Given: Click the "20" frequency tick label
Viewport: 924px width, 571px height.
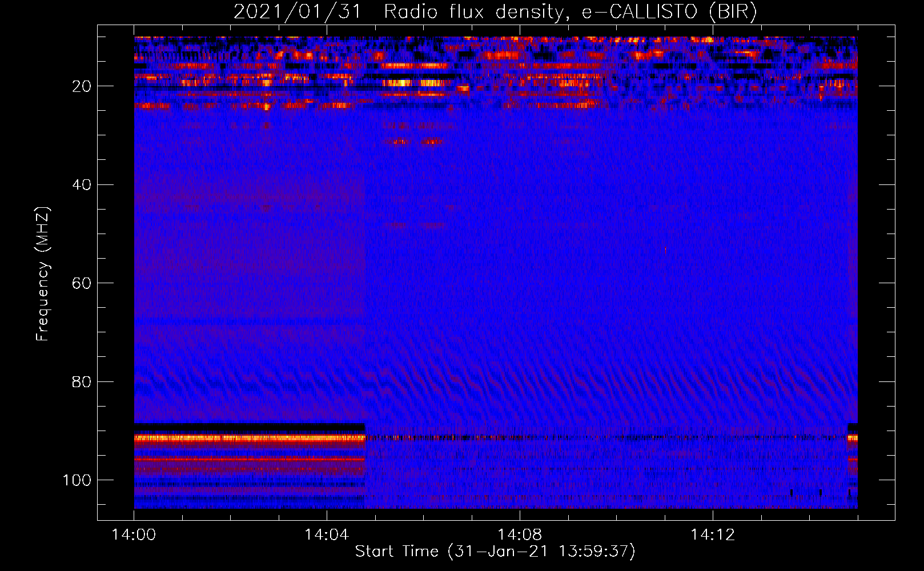Looking at the screenshot, I should tap(82, 86).
